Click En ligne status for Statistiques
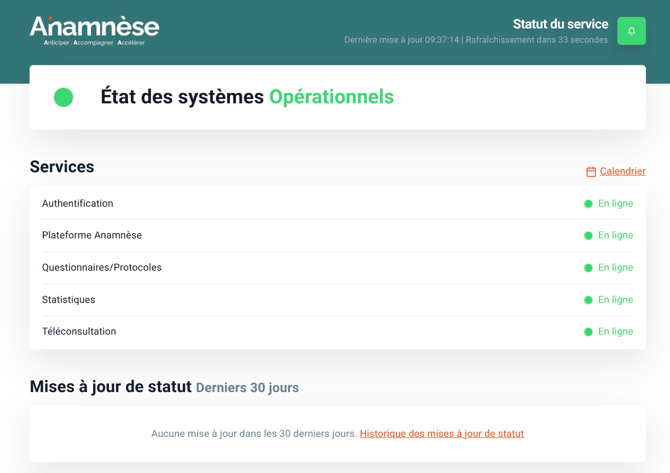This screenshot has width=670, height=473. pyautogui.click(x=608, y=300)
